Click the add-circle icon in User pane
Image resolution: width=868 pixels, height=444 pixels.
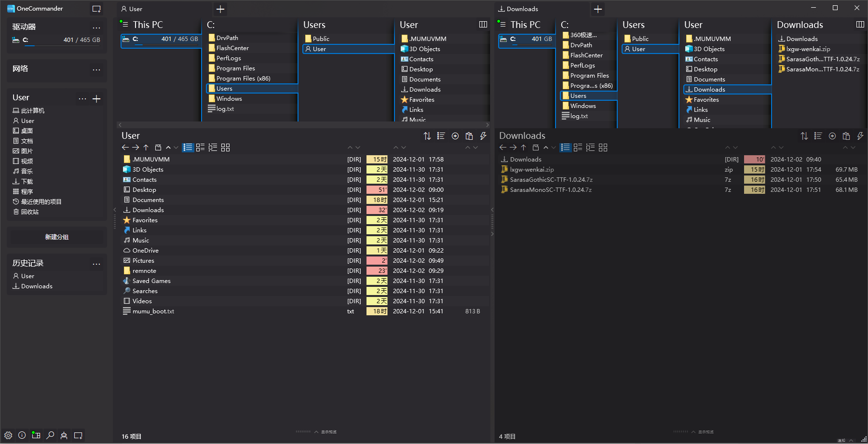[x=455, y=136]
